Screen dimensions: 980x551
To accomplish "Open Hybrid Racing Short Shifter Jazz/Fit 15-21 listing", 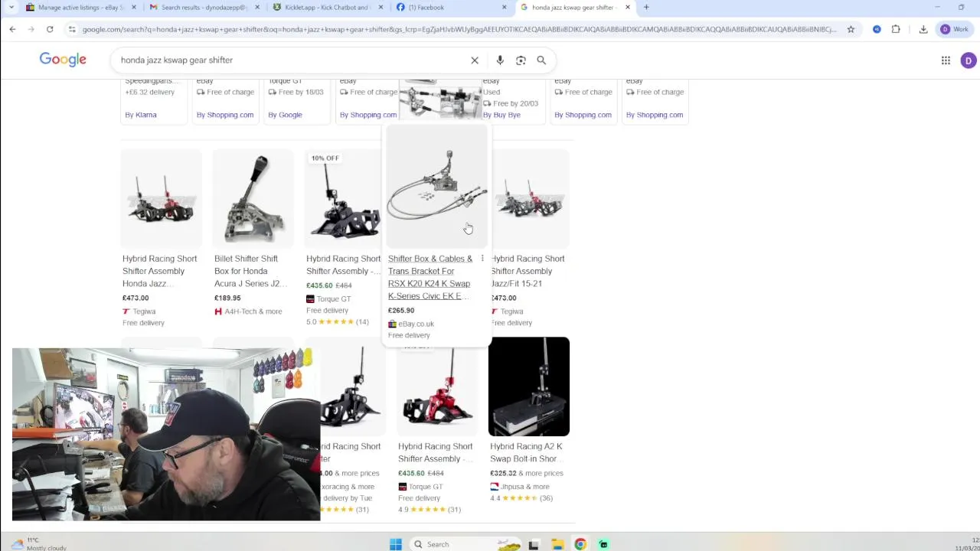I will [x=528, y=271].
